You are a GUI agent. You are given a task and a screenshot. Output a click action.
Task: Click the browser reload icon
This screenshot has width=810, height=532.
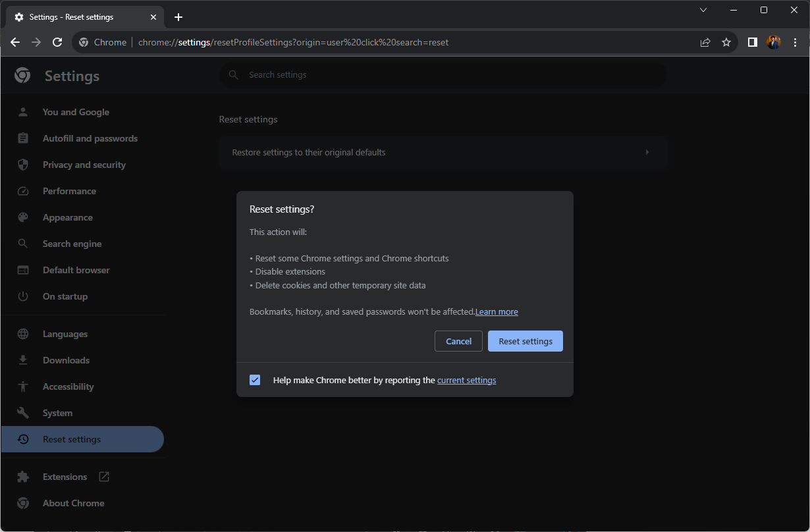pyautogui.click(x=57, y=42)
